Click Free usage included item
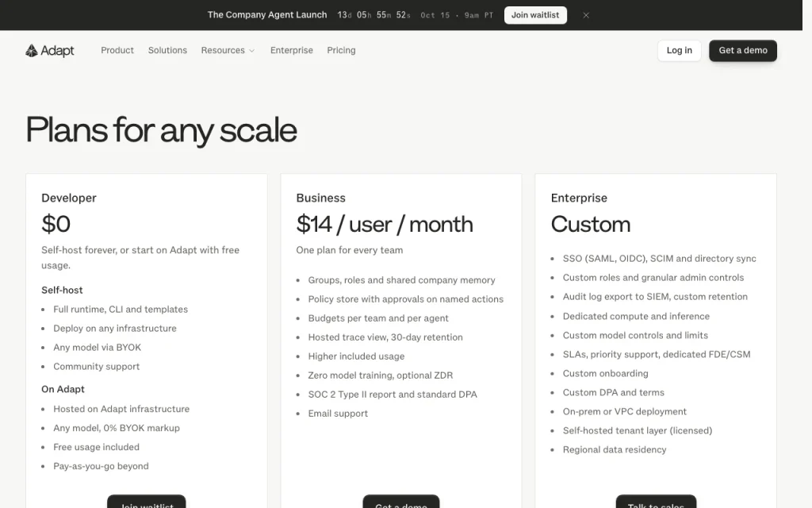 96,447
